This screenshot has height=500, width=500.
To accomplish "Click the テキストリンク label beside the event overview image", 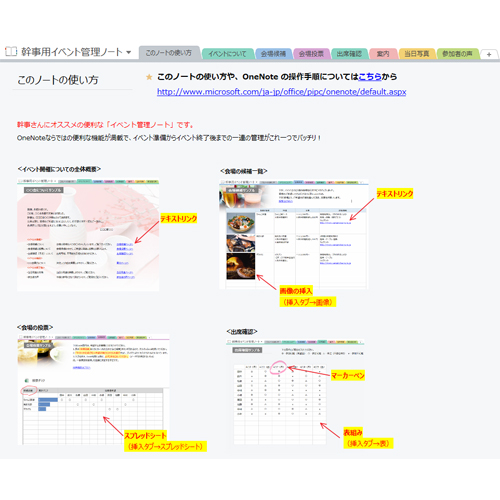I will [x=179, y=219].
